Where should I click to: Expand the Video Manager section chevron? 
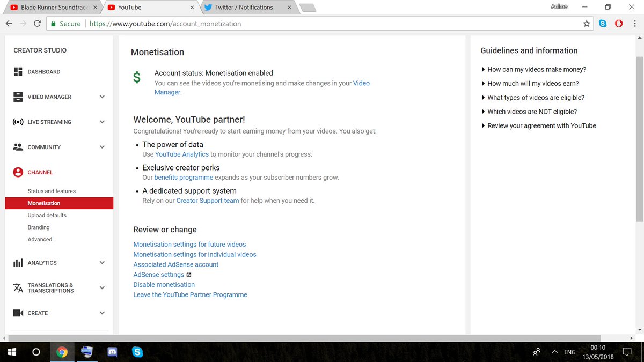[x=102, y=97]
